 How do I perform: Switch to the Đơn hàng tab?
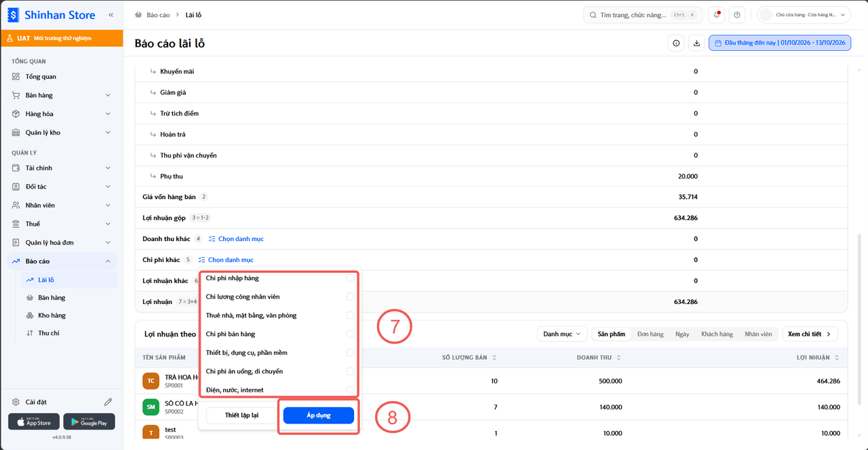(650, 334)
